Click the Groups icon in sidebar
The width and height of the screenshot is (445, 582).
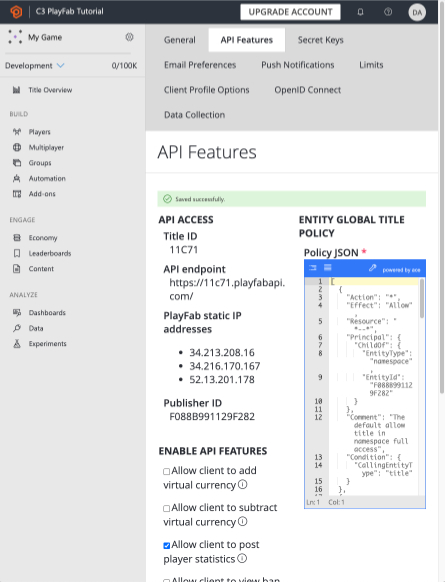(x=17, y=163)
